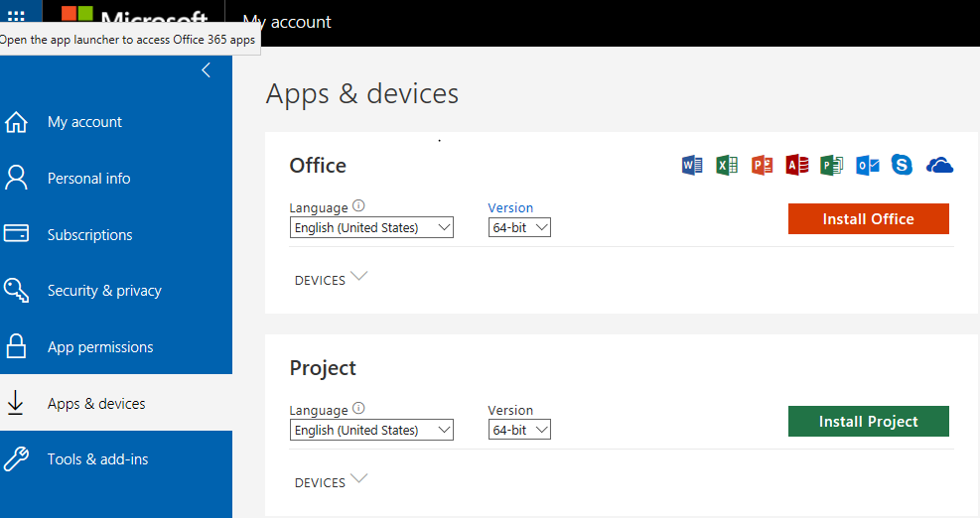This screenshot has width=980, height=518.
Task: Click the Project section heading
Action: click(x=323, y=368)
